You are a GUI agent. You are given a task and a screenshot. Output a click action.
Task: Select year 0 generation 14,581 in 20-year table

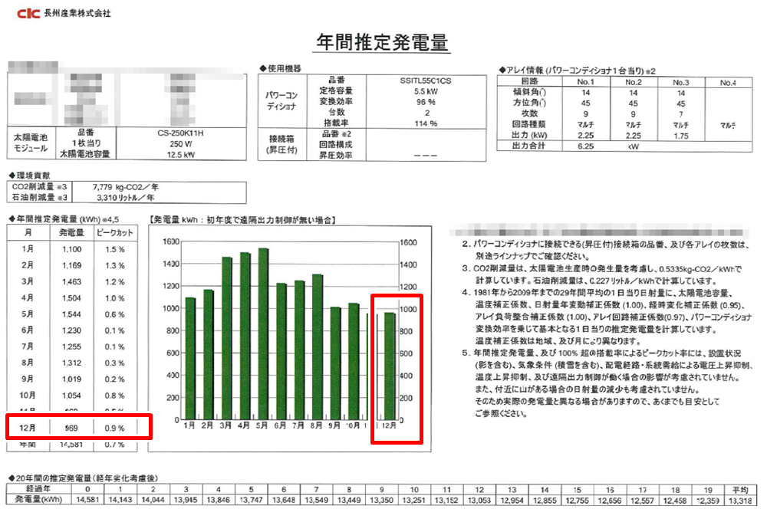point(87,501)
